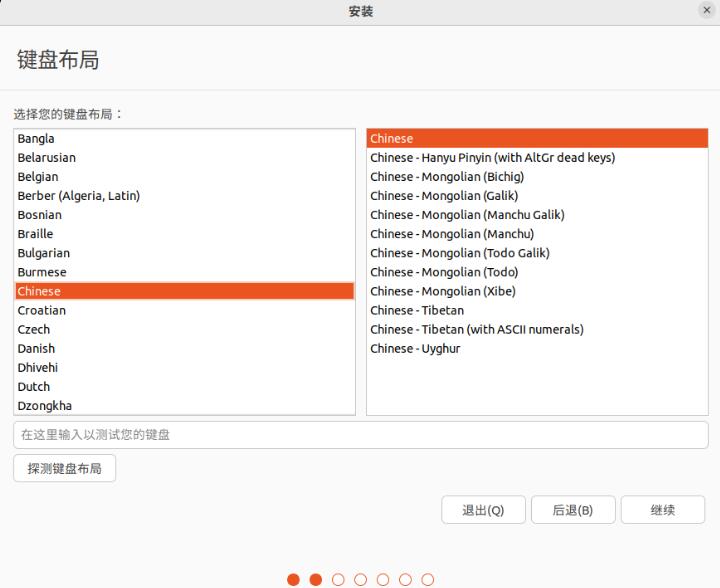Select Chinese - Uyghur layout variant
The image size is (720, 588).
pos(415,348)
